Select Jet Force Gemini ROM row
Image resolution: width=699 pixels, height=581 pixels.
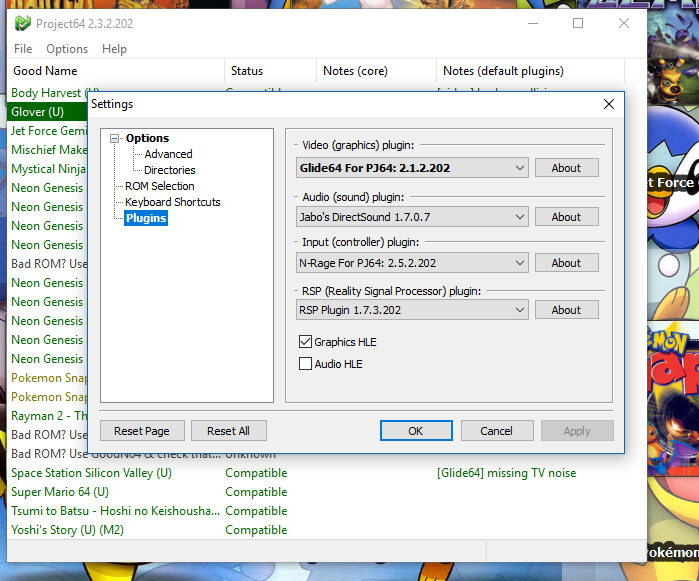coord(47,131)
